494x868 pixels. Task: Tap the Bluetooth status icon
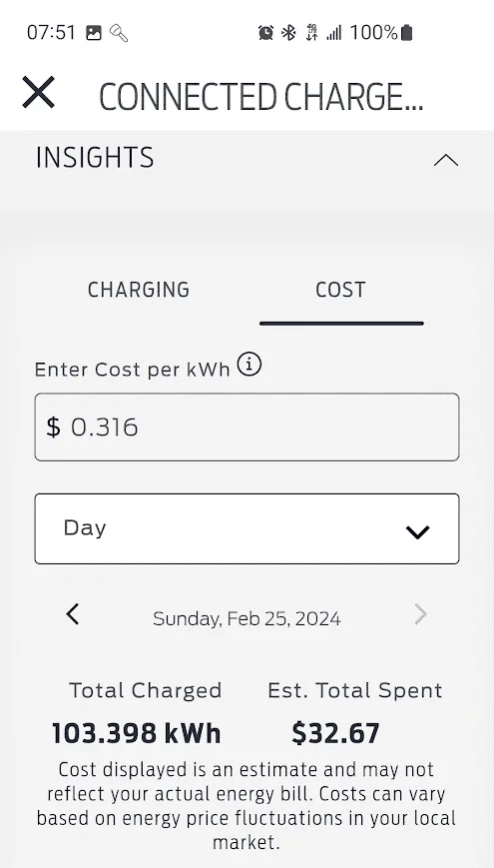288,33
